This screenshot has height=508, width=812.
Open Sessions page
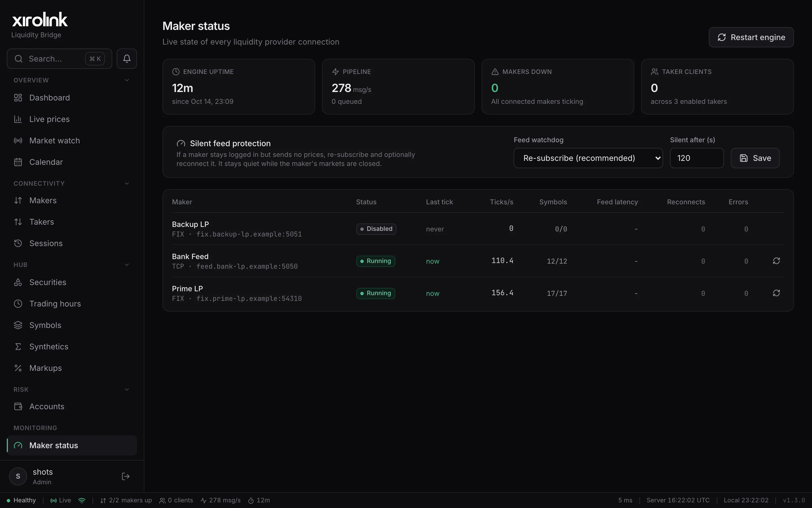pyautogui.click(x=72, y=244)
